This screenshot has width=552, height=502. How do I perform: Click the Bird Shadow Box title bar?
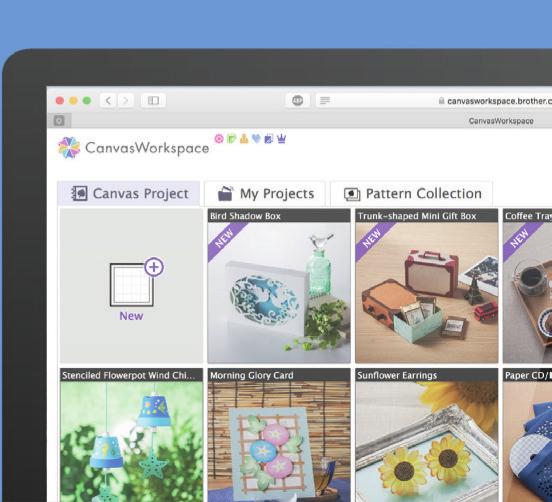click(279, 215)
